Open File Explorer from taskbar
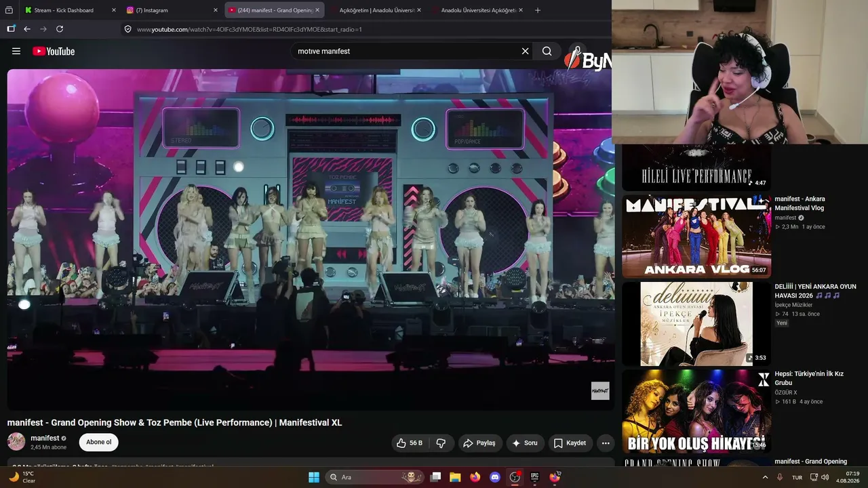Image resolution: width=868 pixels, height=488 pixels. click(x=455, y=477)
